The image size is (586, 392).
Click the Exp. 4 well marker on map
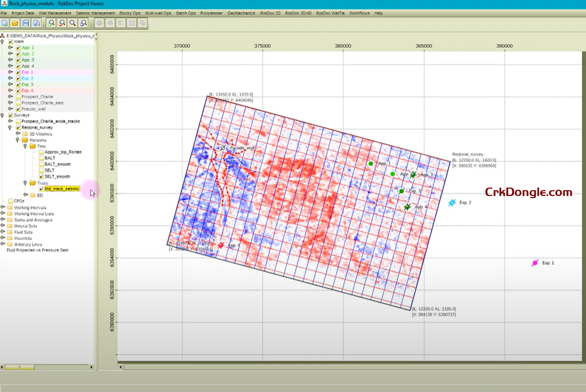click(x=221, y=245)
